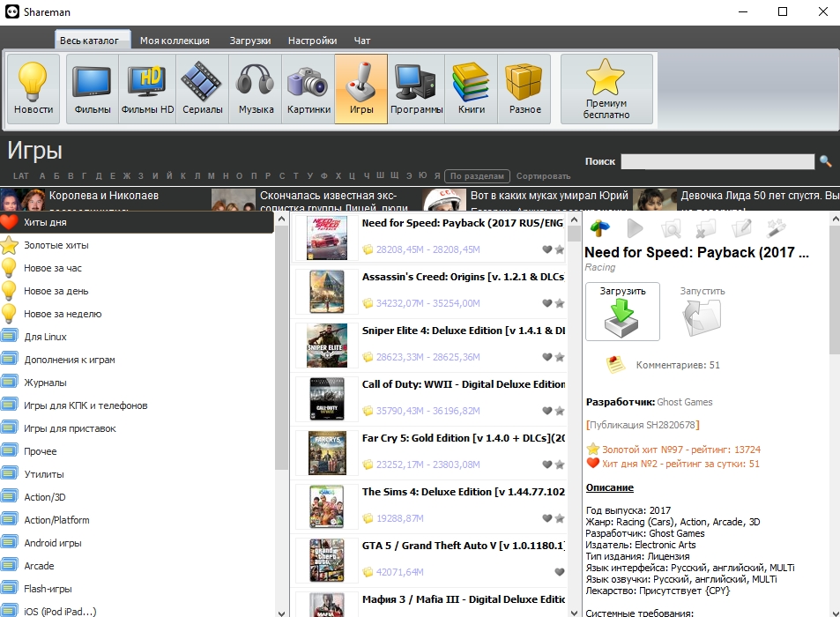
Task: Open the Игры для приставок section
Action: 137,428
